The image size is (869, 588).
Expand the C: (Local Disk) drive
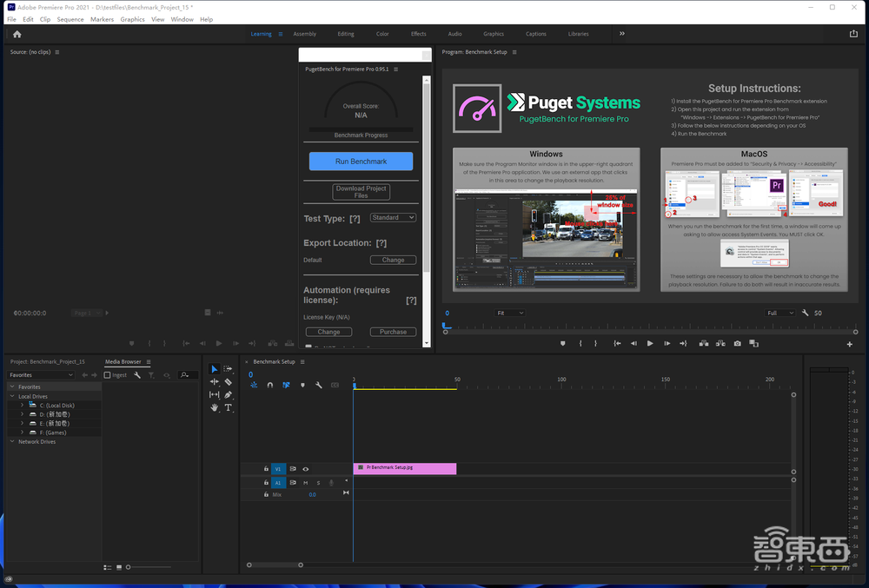[x=22, y=406]
